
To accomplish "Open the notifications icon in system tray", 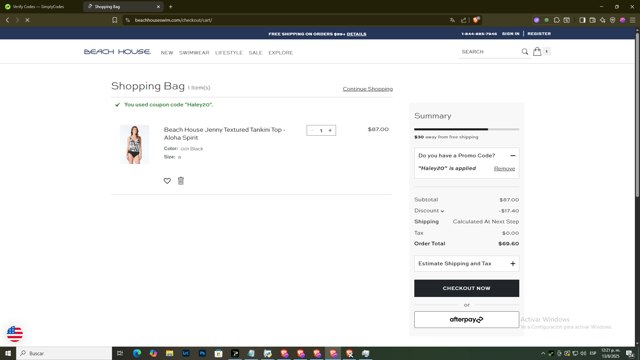I will [630, 353].
